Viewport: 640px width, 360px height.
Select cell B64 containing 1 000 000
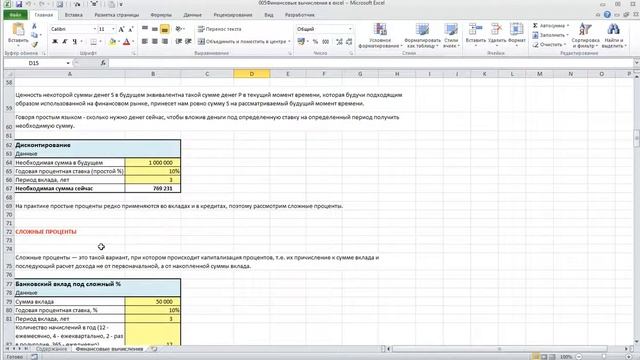click(x=153, y=162)
